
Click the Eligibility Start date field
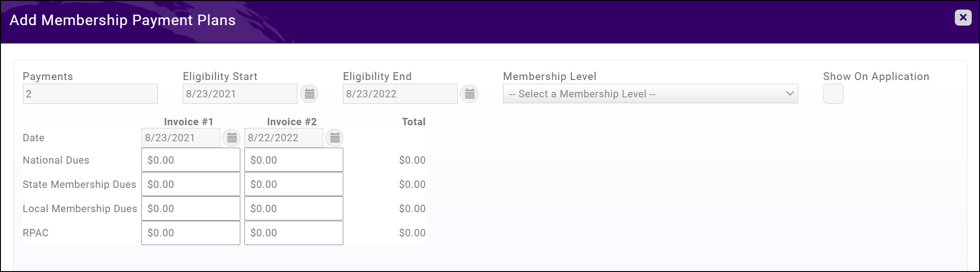click(x=240, y=94)
